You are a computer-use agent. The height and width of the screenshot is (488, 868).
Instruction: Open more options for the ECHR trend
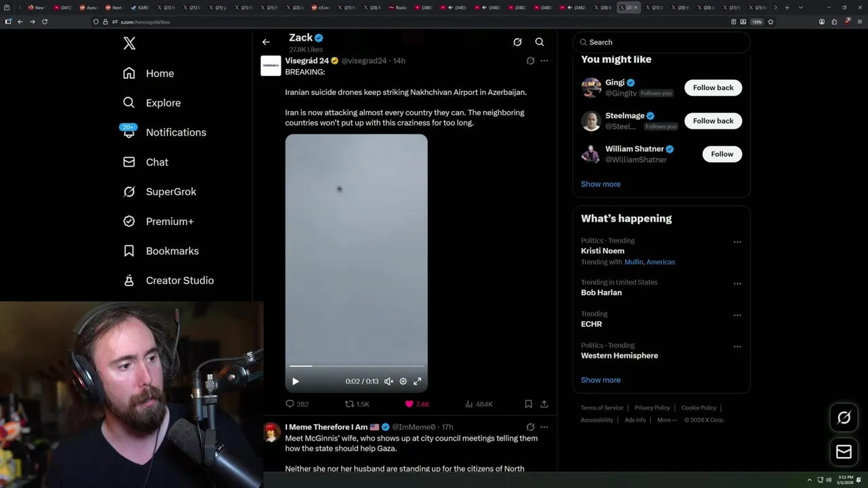click(737, 315)
